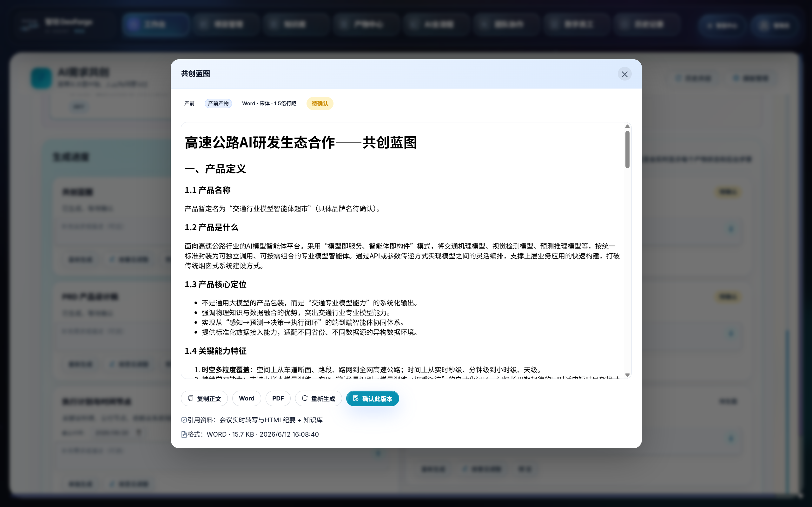This screenshot has width=812, height=507.
Task: Close the 共创蓝图 dialog
Action: pyautogui.click(x=624, y=74)
